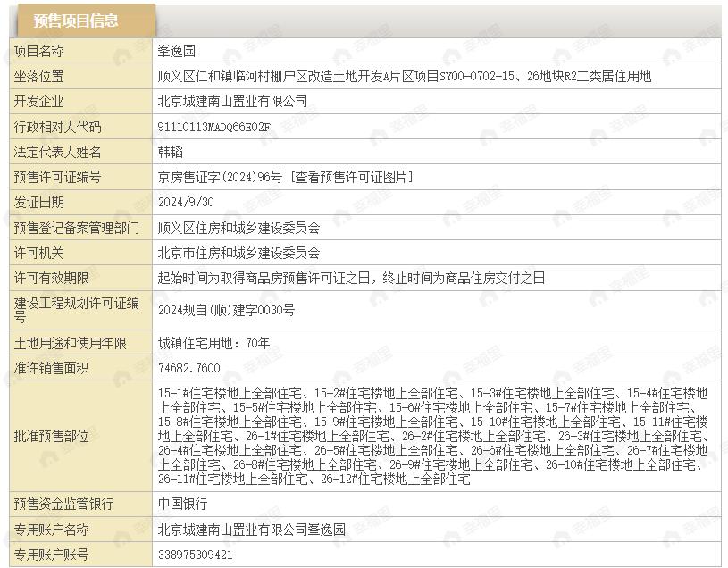Click the 专用账户名称 account name value

pos(251,530)
